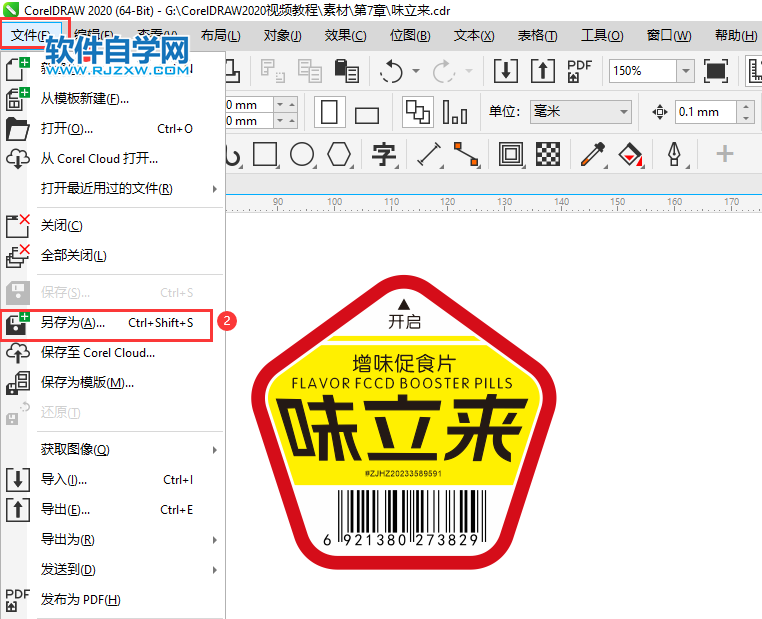The height and width of the screenshot is (619, 762).
Task: Click the Copy toolbar icon
Action: (x=310, y=71)
